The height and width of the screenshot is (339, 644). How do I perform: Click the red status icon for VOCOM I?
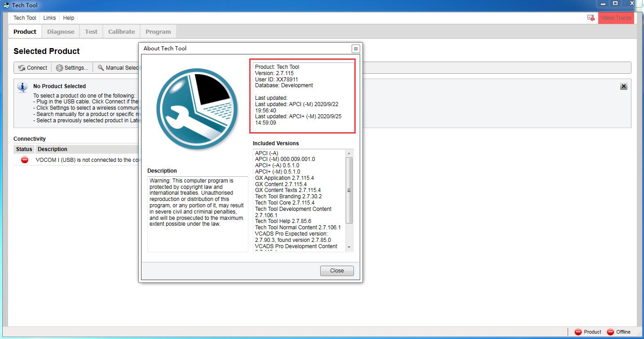click(x=25, y=160)
